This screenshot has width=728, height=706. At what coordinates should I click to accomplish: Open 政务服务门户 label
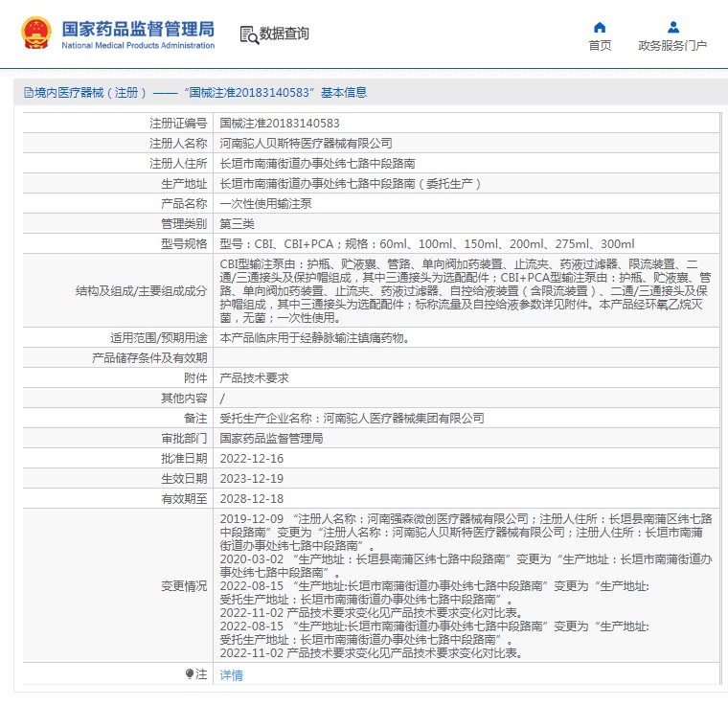point(672,45)
